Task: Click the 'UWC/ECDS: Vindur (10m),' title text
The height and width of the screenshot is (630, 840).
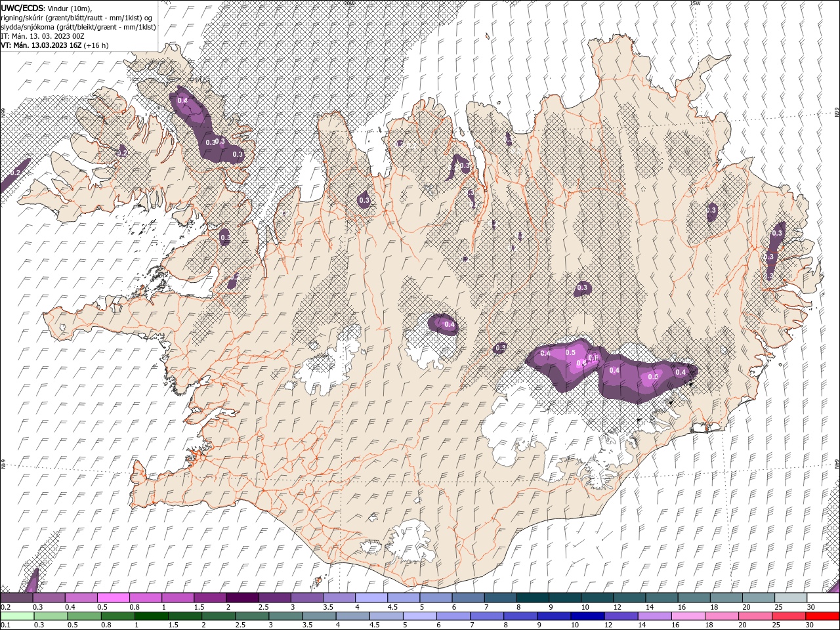Action: point(47,8)
